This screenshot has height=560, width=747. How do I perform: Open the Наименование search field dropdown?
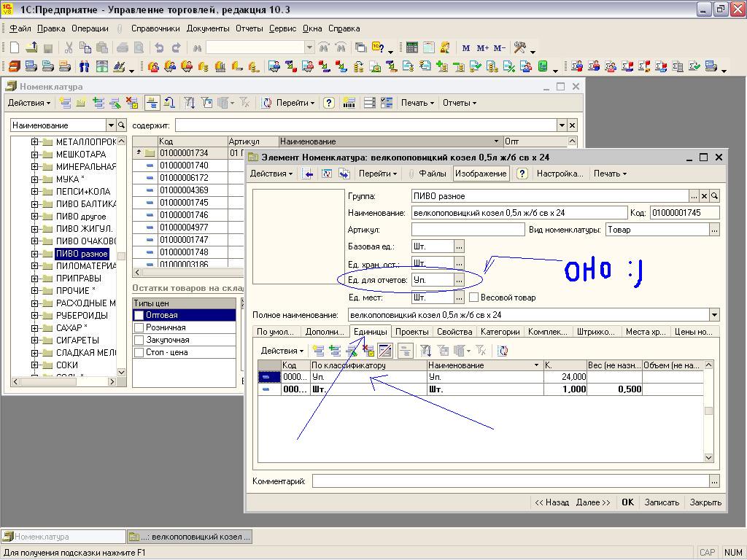[x=111, y=125]
